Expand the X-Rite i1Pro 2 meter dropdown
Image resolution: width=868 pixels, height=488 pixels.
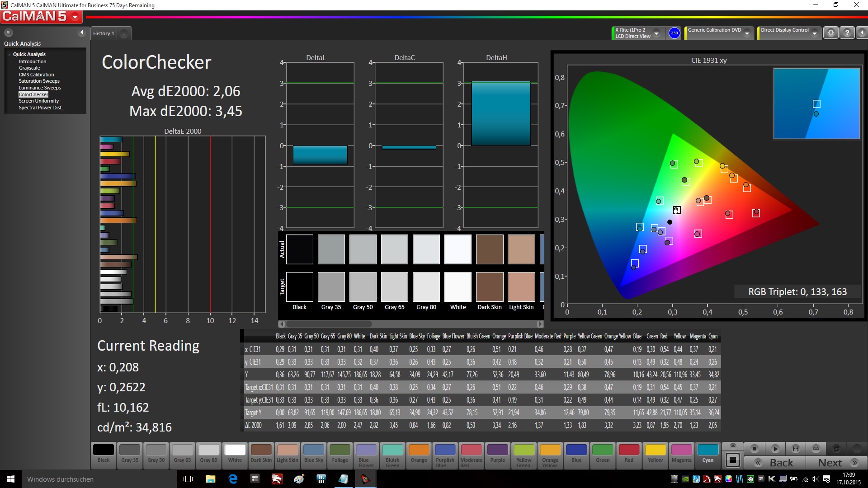pyautogui.click(x=656, y=33)
